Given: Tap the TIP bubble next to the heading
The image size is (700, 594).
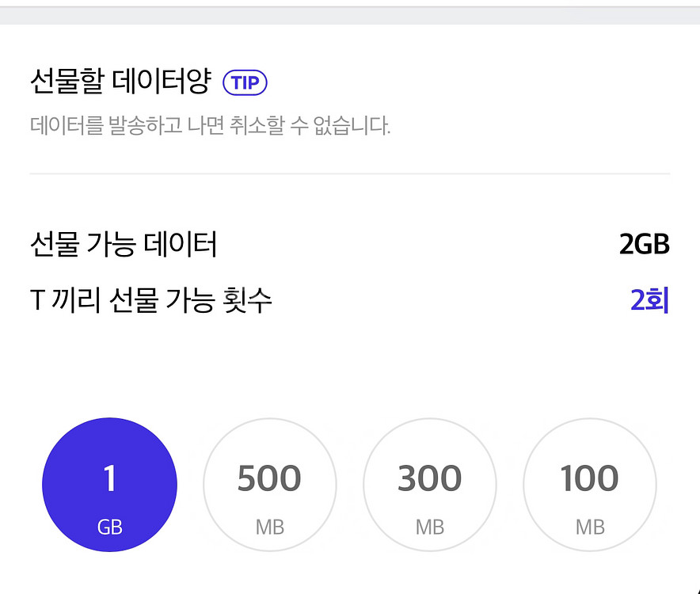Looking at the screenshot, I should (x=245, y=82).
